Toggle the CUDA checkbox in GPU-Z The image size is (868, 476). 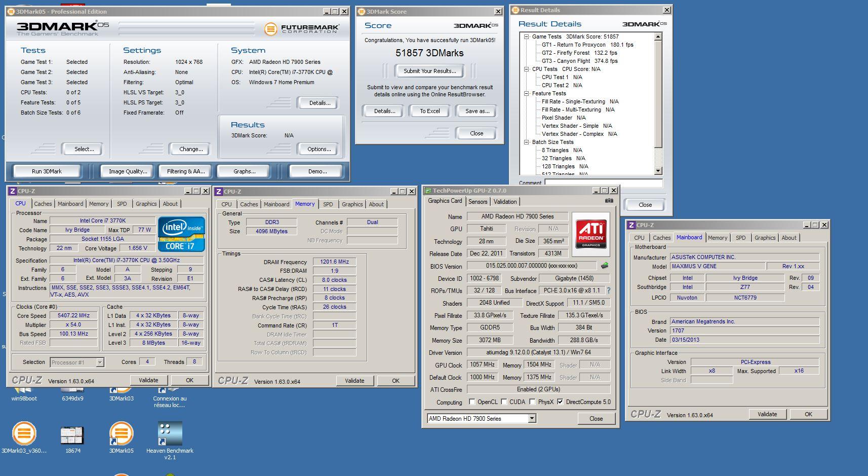[504, 402]
